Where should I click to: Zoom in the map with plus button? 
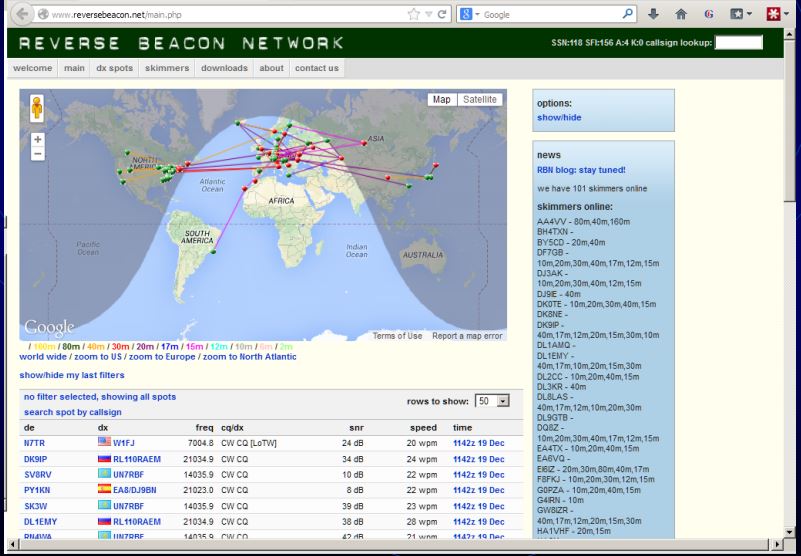(x=38, y=140)
